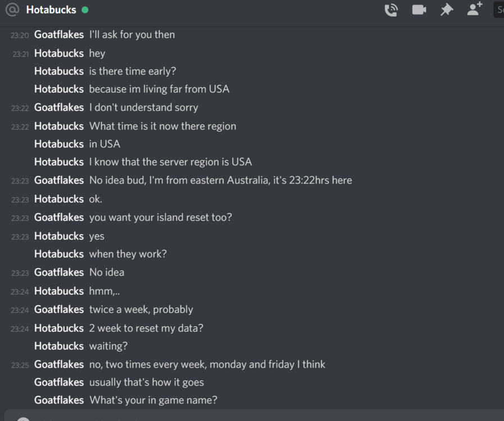Open pinned messages
This screenshot has width=504, height=421.
click(x=447, y=10)
